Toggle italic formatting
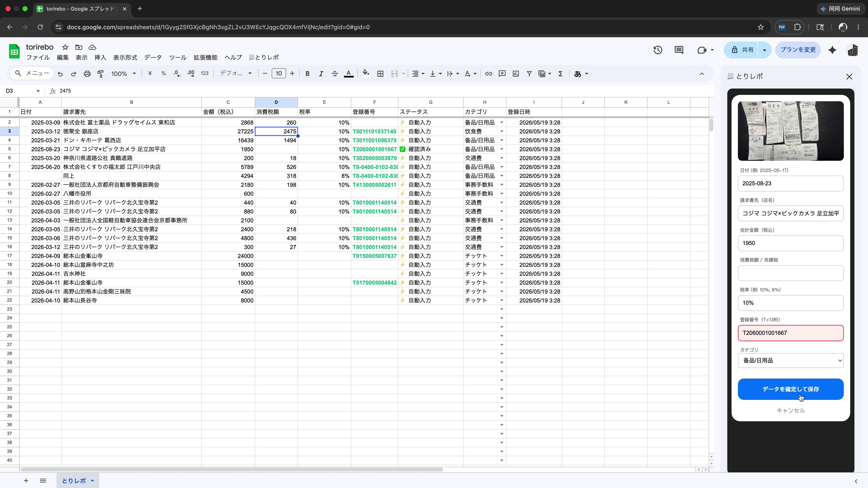868x488 pixels. [321, 73]
